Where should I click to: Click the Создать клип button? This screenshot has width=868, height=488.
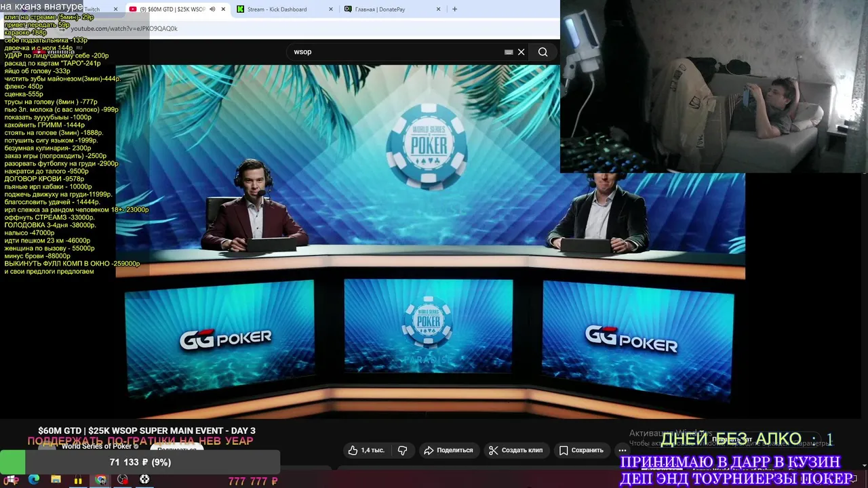coord(516,450)
